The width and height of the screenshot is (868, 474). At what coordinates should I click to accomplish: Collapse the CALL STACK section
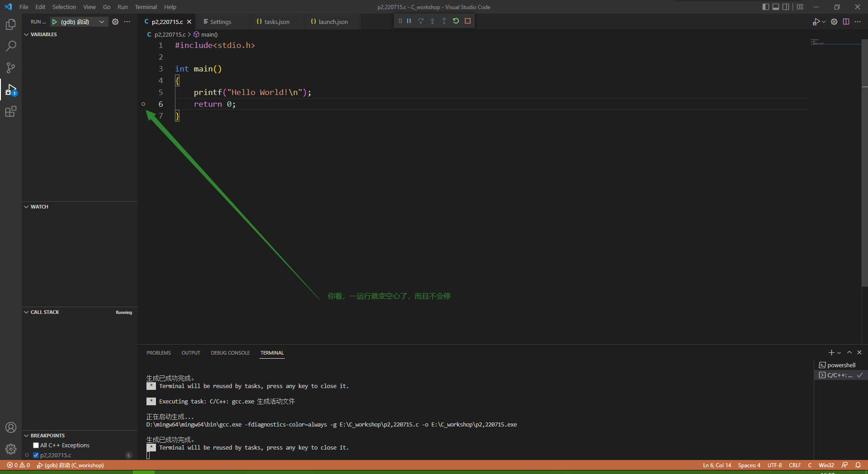pos(45,312)
